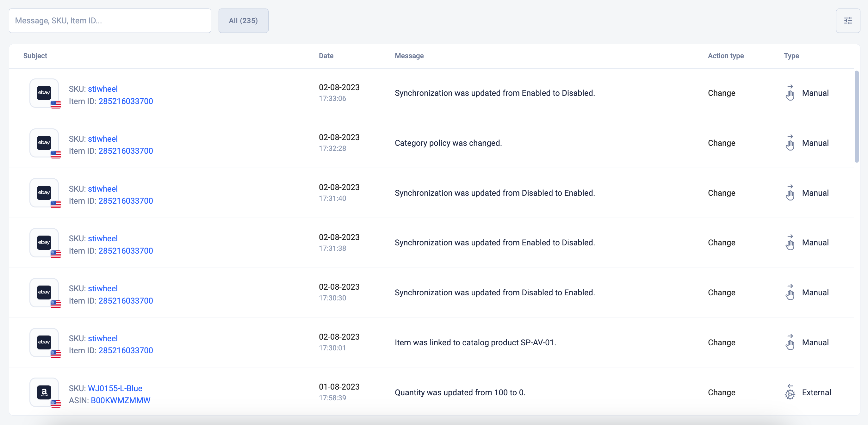This screenshot has height=425, width=868.
Task: Select the All (235) filter tab
Action: click(x=243, y=21)
